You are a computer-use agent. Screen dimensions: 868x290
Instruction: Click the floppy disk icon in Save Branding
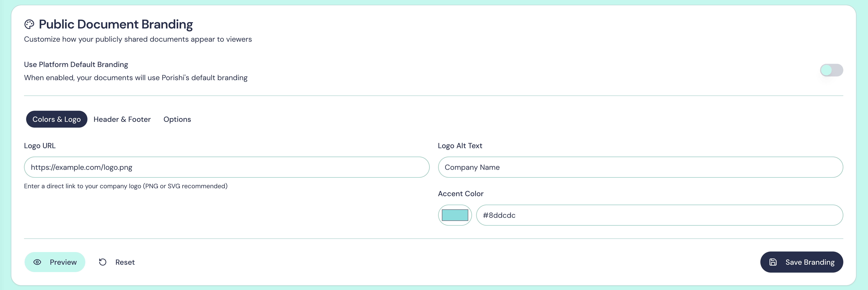773,262
